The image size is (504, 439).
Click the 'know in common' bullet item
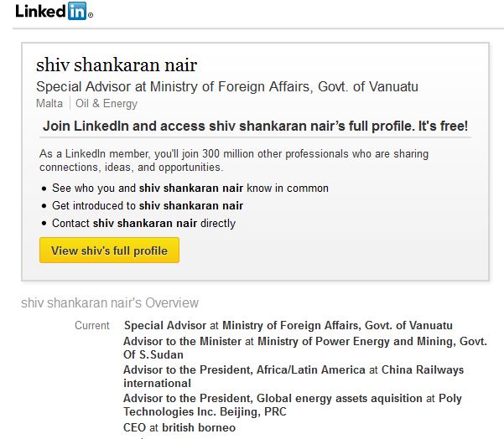pos(190,189)
